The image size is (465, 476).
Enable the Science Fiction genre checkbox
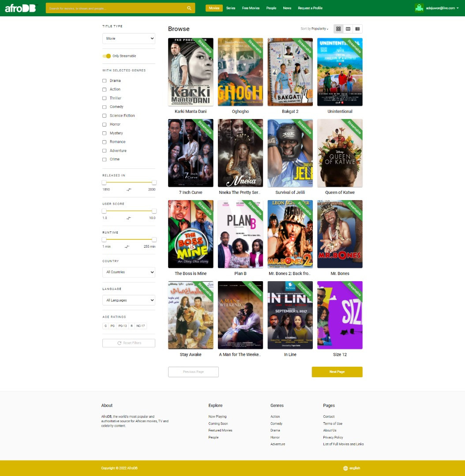[105, 115]
